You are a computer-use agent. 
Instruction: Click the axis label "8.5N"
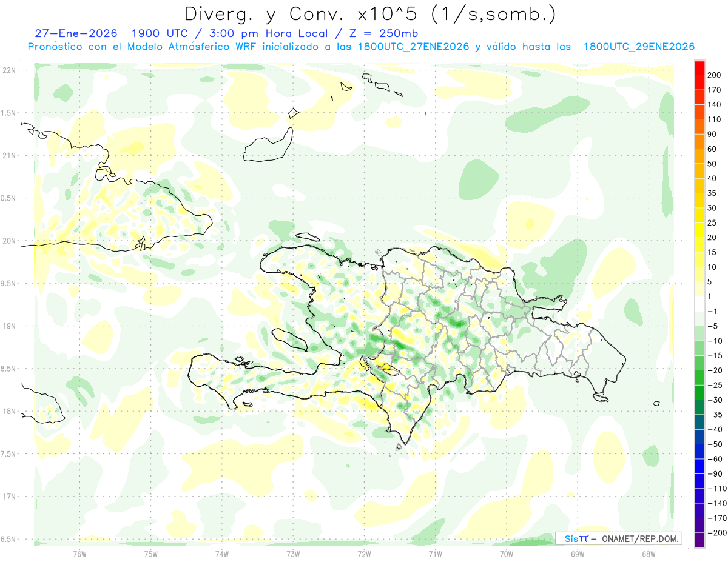click(x=9, y=369)
